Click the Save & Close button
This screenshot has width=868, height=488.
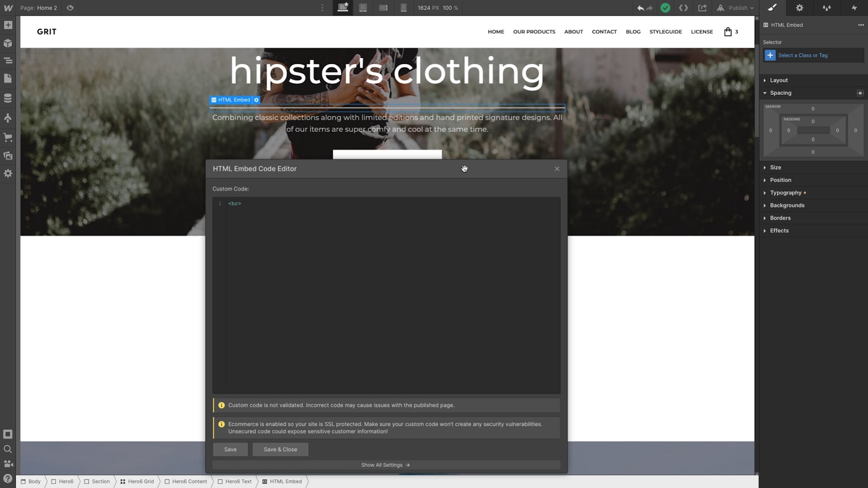(x=280, y=450)
